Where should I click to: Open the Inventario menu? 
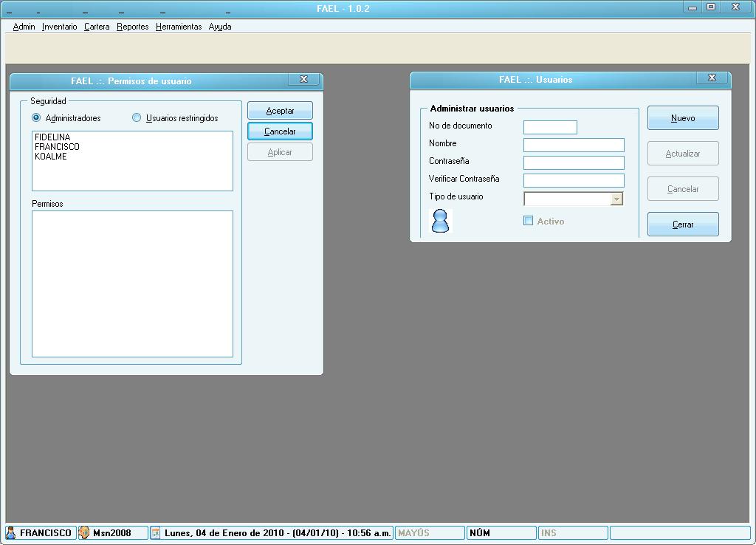59,27
